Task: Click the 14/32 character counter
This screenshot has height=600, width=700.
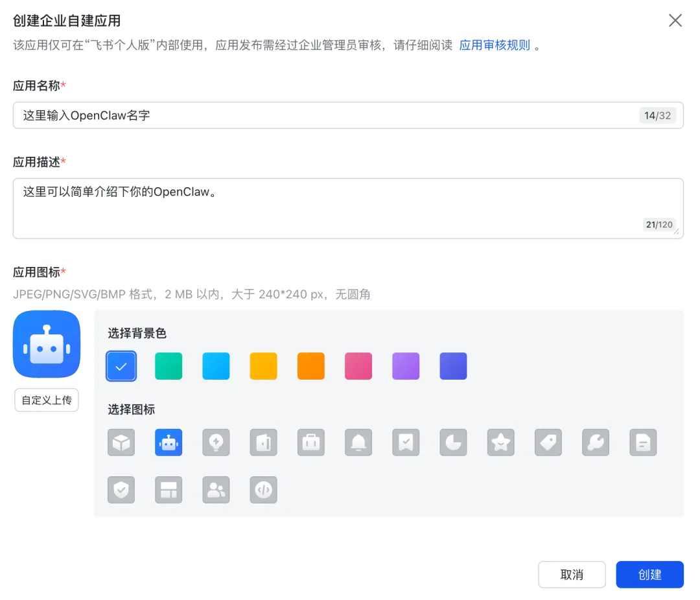Action: tap(657, 115)
